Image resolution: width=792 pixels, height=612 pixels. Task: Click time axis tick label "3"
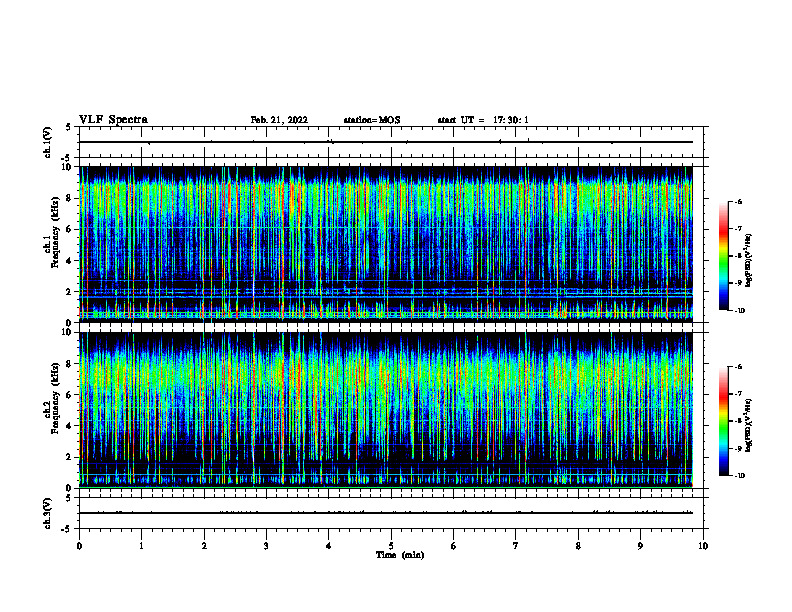coord(266,546)
